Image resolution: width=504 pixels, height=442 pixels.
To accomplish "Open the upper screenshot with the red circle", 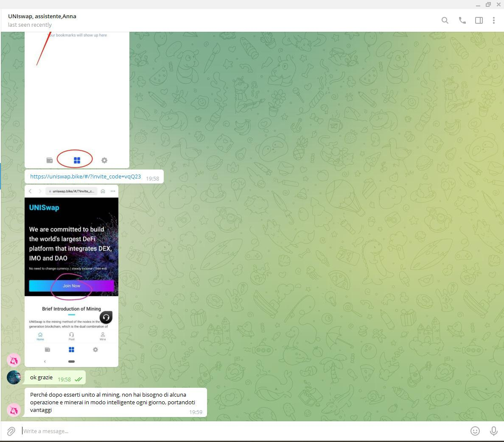I will click(x=77, y=100).
